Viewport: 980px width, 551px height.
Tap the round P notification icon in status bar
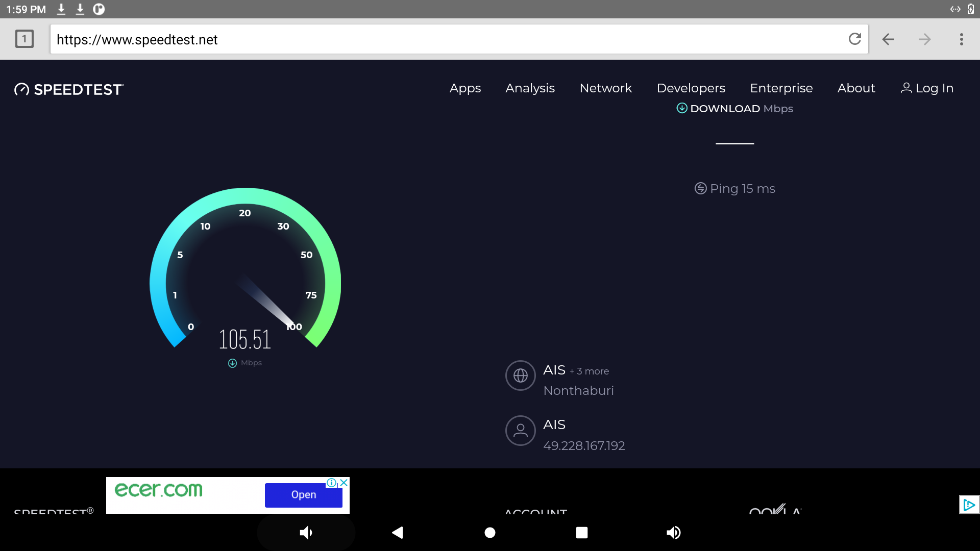[x=99, y=9]
